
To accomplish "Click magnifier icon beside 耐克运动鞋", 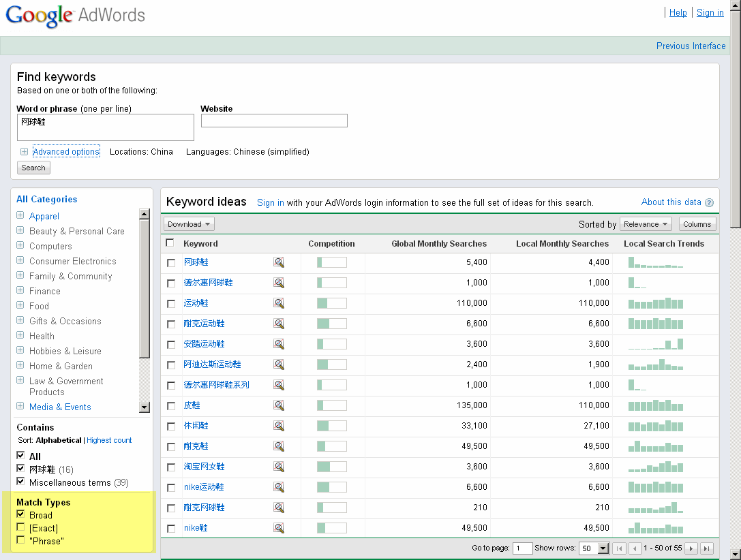I will pyautogui.click(x=279, y=324).
